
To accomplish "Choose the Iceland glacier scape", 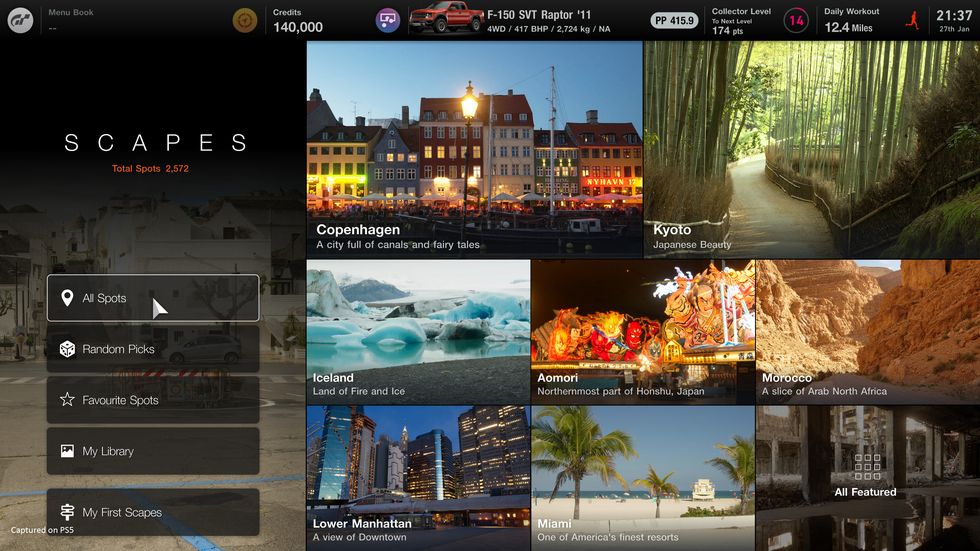I will [417, 331].
